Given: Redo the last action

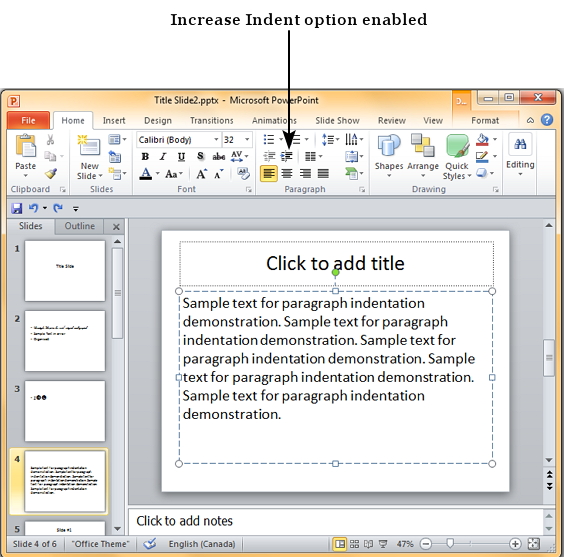Looking at the screenshot, I should 58,208.
